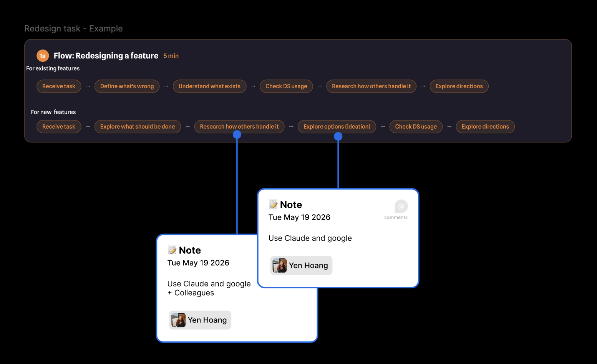This screenshot has height=364, width=597.
Task: Click Research how others handle it in new features
Action: [239, 126]
